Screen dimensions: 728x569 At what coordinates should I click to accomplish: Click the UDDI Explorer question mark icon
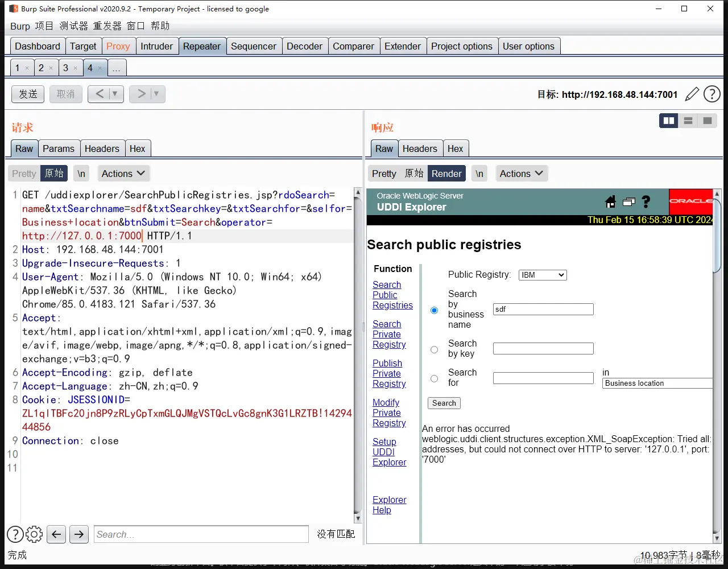646,201
